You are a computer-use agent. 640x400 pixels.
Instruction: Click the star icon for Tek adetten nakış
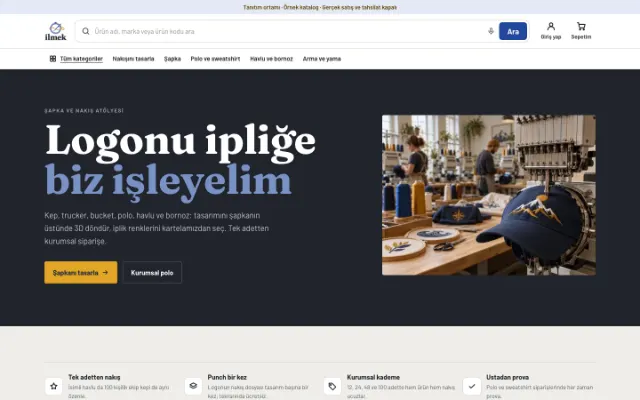point(53,386)
